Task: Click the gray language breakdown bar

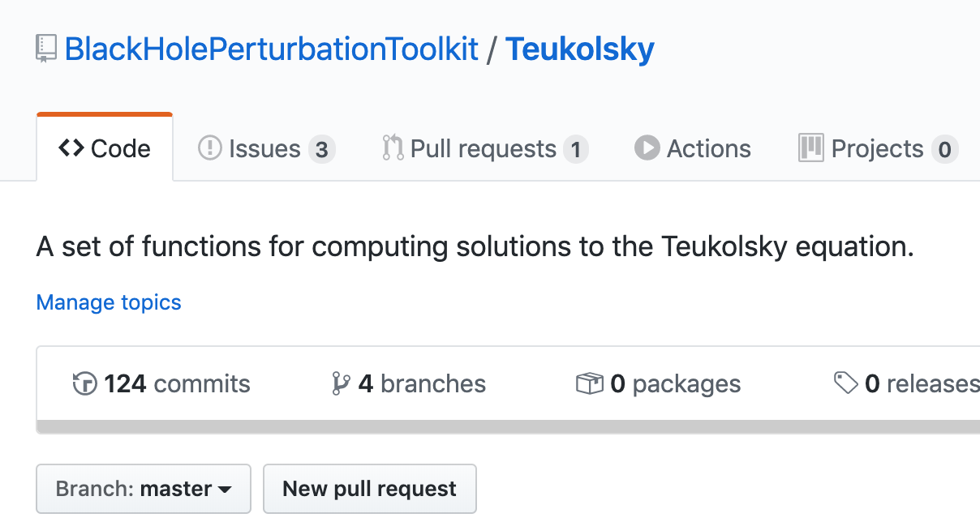Action: click(508, 426)
